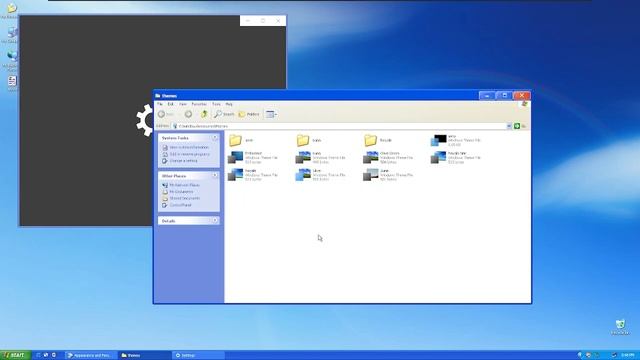
Task: Open Control Panel from Other Places
Action: 180,205
